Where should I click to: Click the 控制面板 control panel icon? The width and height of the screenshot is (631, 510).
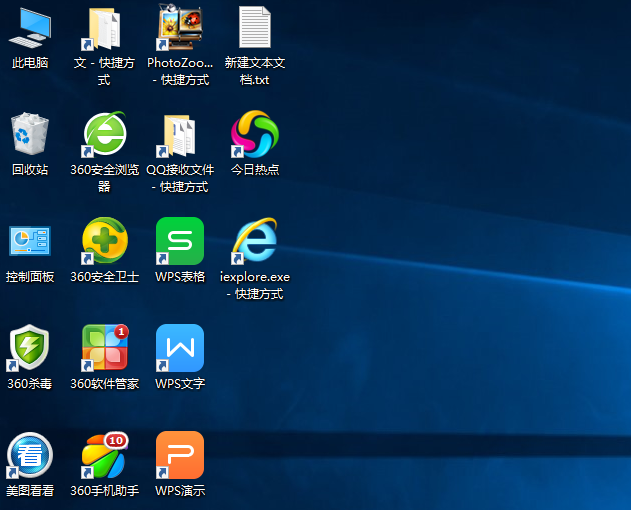[x=30, y=241]
